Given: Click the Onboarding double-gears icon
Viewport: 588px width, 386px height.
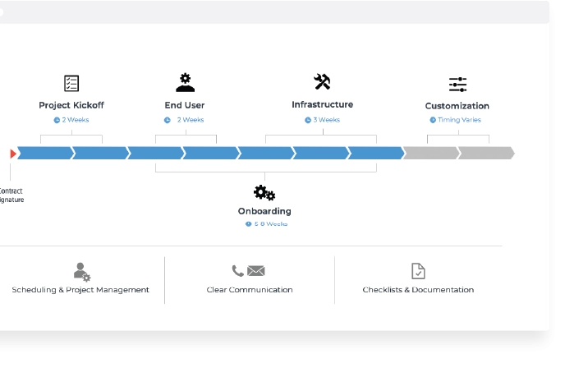Looking at the screenshot, I should [264, 193].
